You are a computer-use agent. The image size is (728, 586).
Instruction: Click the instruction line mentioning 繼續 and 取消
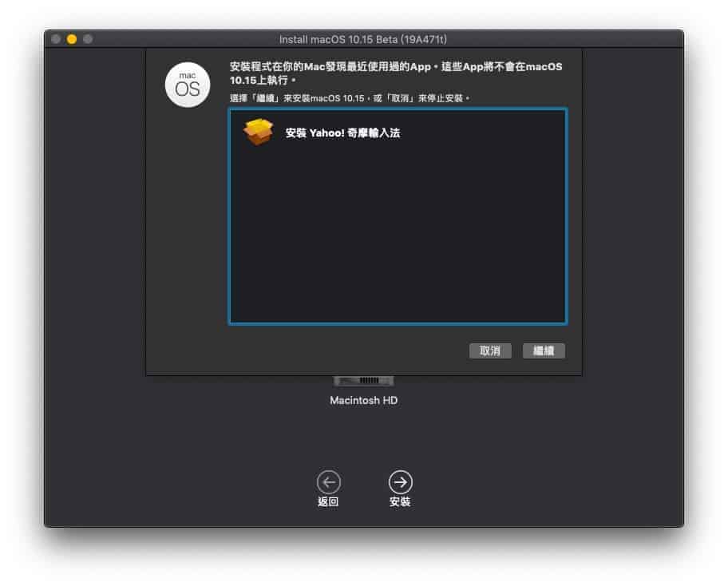[x=350, y=98]
